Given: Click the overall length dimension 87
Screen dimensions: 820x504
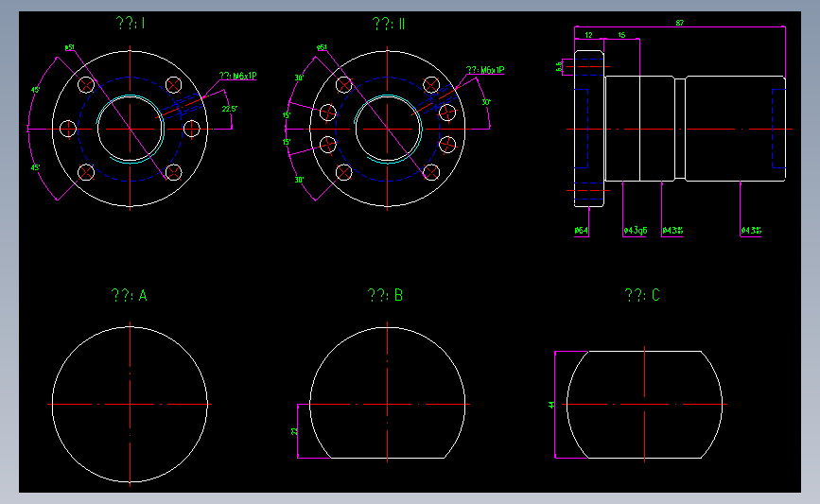Looking at the screenshot, I should (x=679, y=23).
